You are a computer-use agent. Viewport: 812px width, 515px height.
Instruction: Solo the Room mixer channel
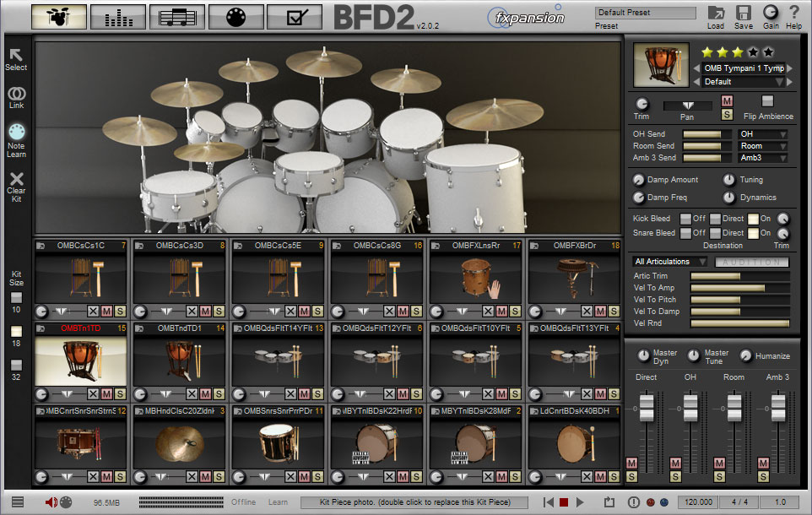pos(719,477)
